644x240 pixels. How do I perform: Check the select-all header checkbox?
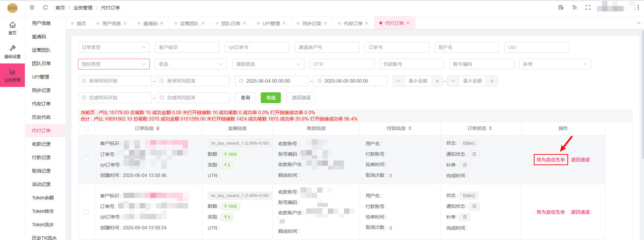click(86, 129)
